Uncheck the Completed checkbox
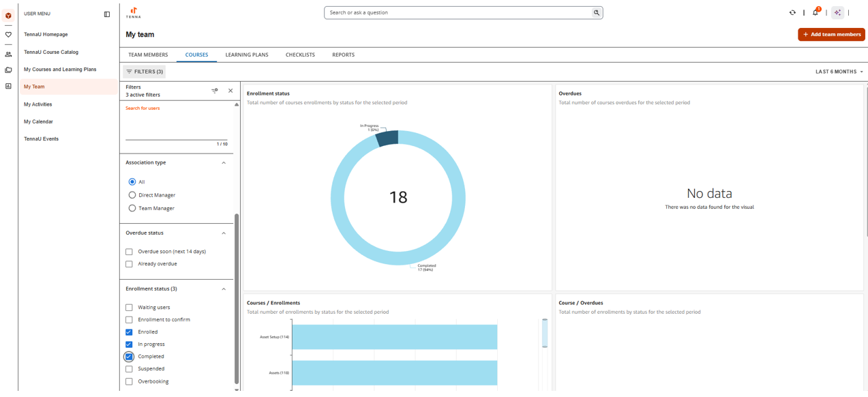 [129, 357]
